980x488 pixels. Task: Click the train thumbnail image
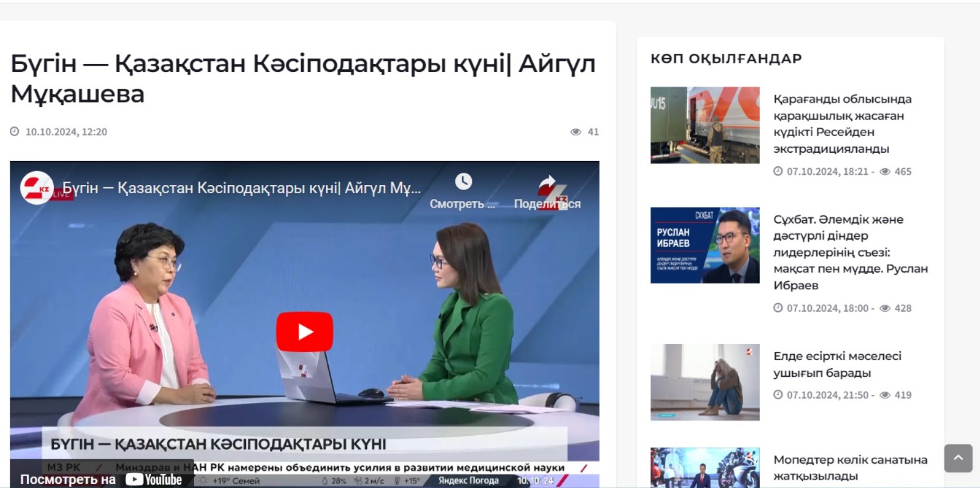705,125
